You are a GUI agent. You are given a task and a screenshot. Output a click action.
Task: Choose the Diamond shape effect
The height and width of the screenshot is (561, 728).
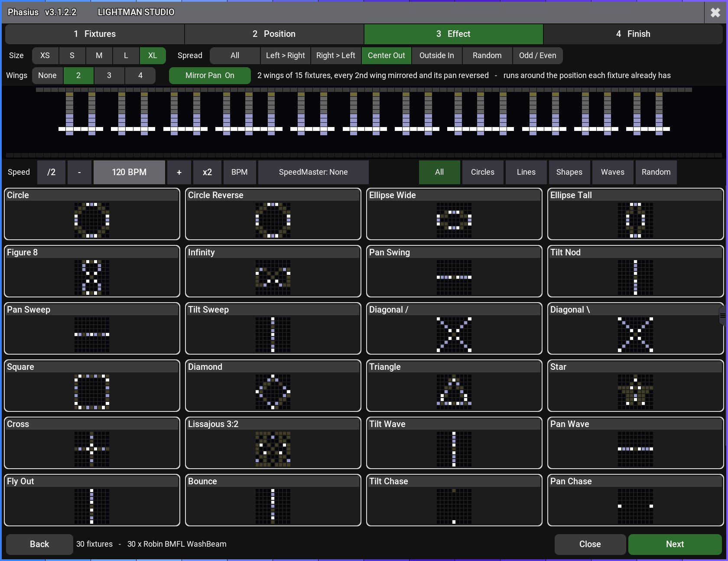tap(273, 385)
